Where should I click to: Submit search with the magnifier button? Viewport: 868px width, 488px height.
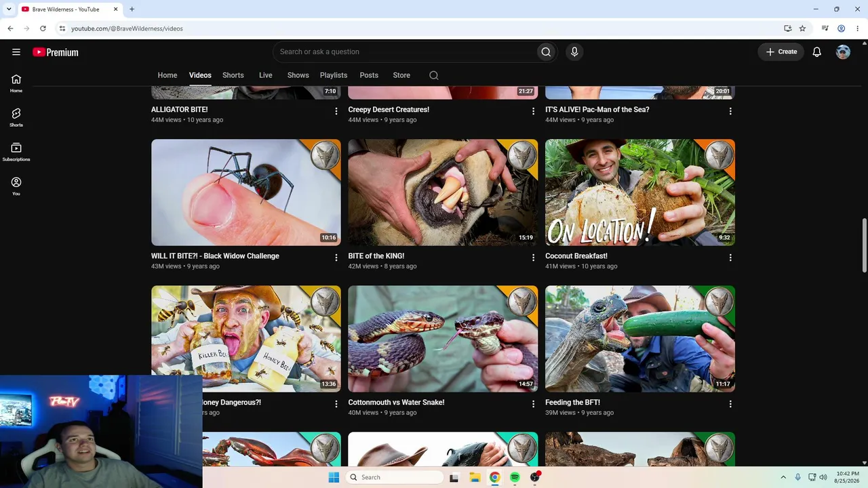tap(546, 52)
